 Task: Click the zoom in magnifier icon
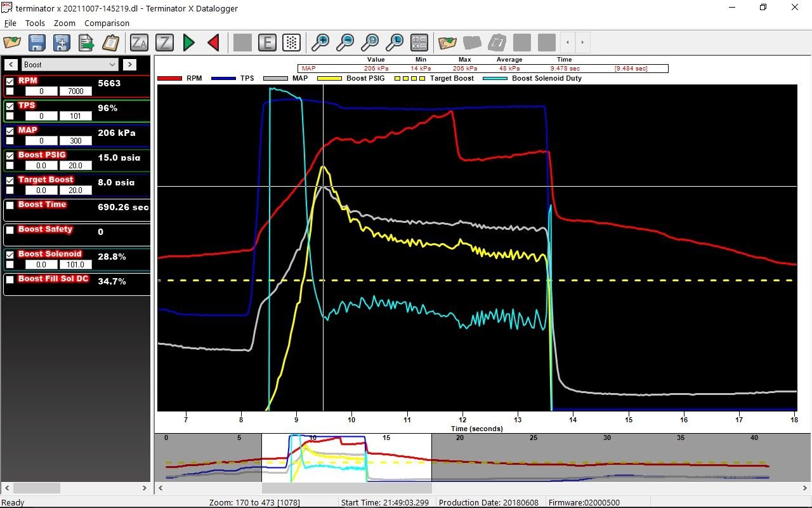[320, 43]
